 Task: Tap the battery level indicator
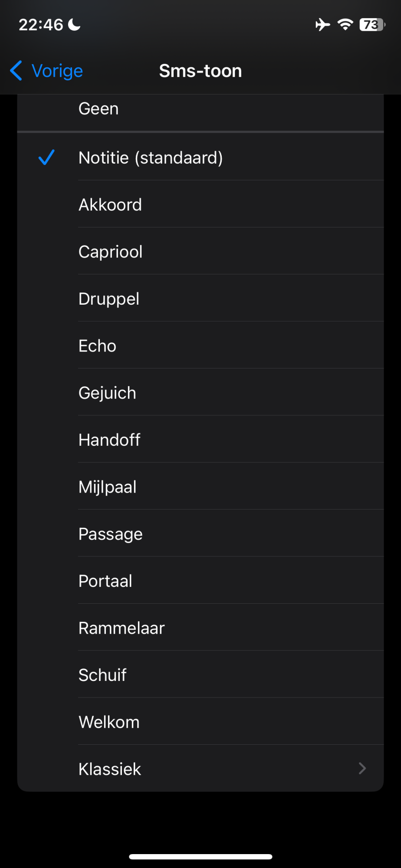tap(372, 25)
